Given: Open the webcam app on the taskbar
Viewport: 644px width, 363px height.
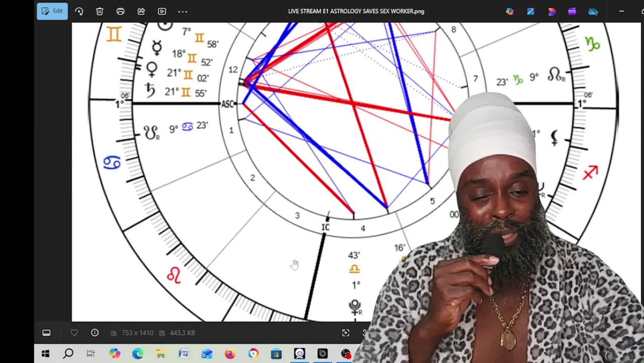Looking at the screenshot, I should [299, 354].
